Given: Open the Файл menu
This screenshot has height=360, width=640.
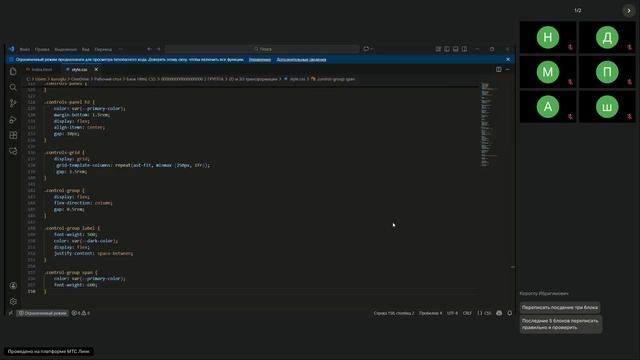Looking at the screenshot, I should tap(24, 49).
